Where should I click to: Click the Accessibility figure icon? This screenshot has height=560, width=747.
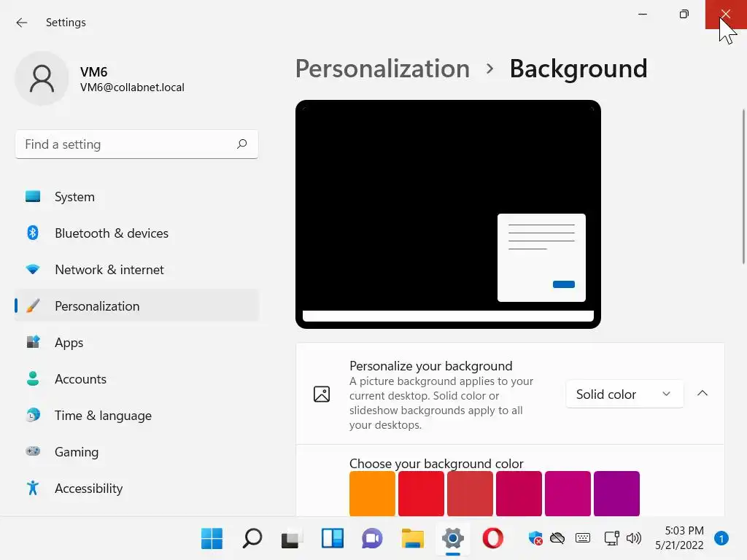pyautogui.click(x=33, y=488)
